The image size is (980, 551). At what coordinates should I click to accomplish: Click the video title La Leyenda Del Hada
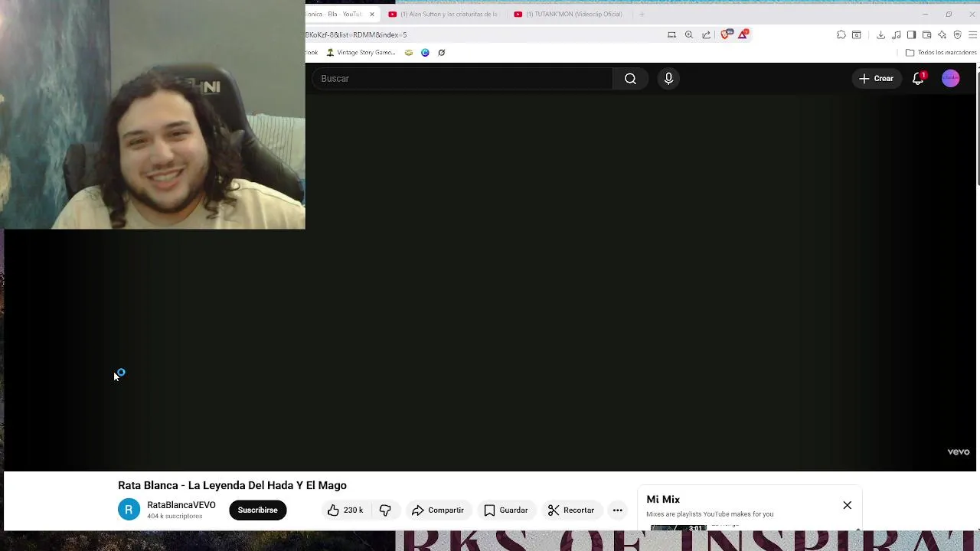232,485
